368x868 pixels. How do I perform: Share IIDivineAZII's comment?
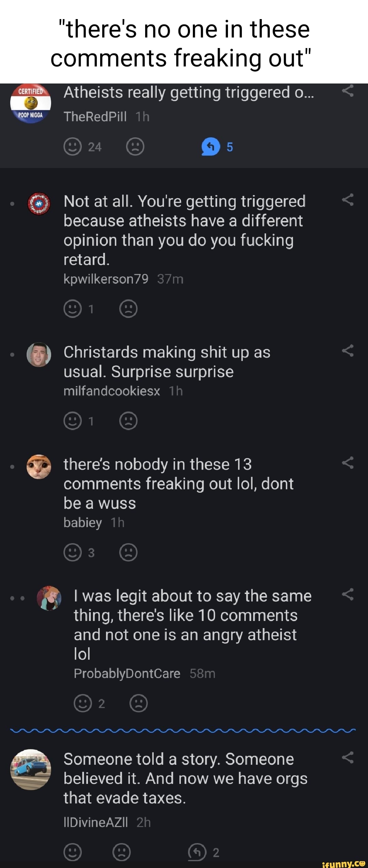point(348,758)
